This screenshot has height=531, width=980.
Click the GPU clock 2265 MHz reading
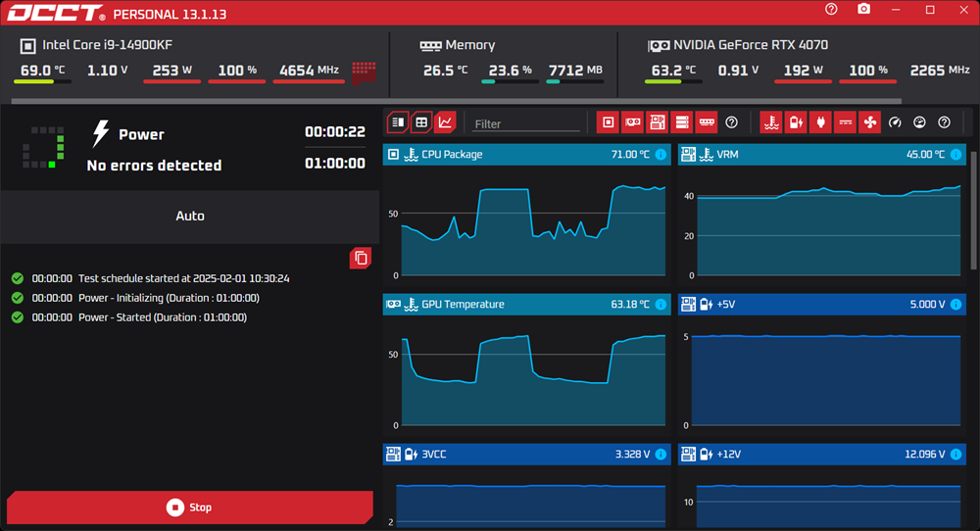point(940,70)
